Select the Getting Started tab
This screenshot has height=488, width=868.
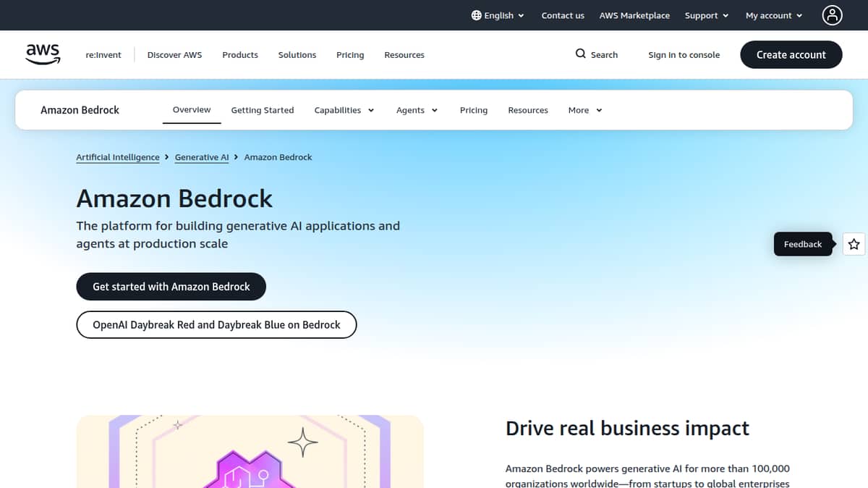click(263, 110)
